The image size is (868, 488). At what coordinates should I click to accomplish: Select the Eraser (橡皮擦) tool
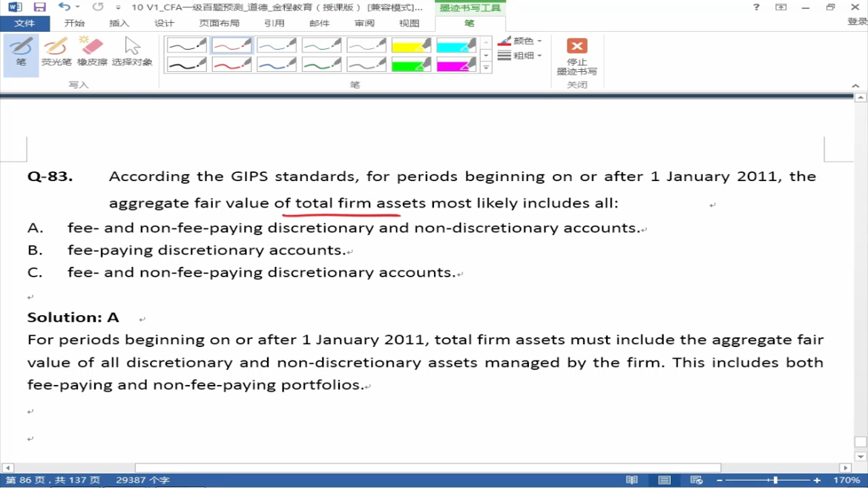click(92, 53)
